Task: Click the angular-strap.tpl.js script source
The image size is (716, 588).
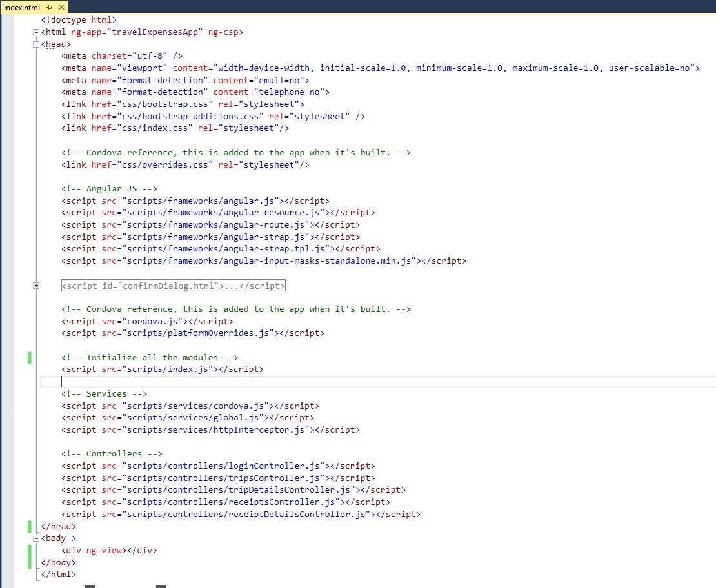Action: click(226, 249)
